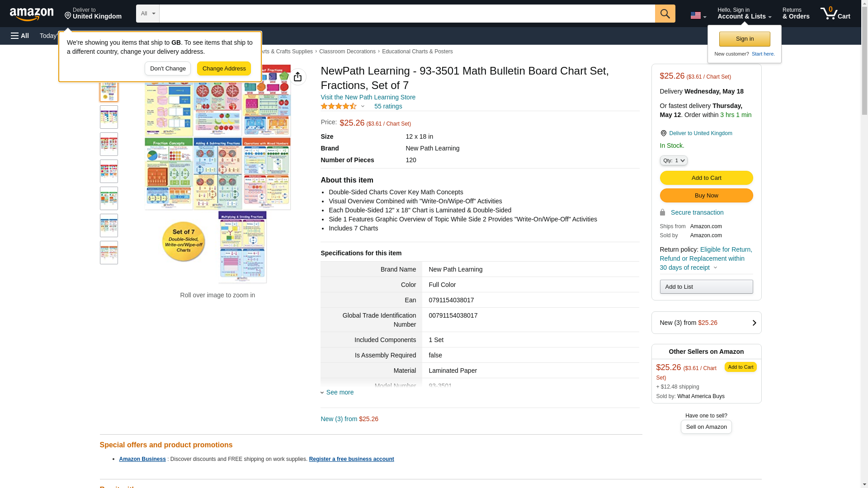Open Returns & Orders
The width and height of the screenshot is (868, 488).
(796, 14)
